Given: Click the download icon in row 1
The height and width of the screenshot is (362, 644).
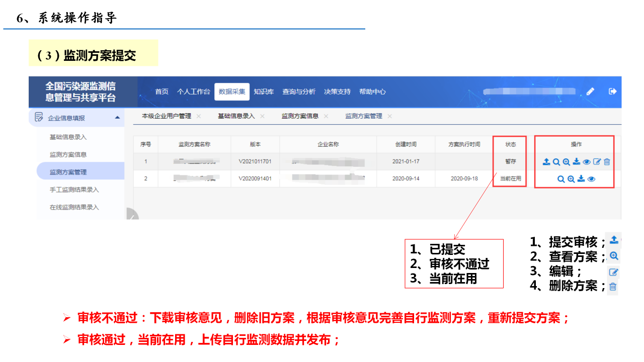Looking at the screenshot, I should (x=577, y=162).
